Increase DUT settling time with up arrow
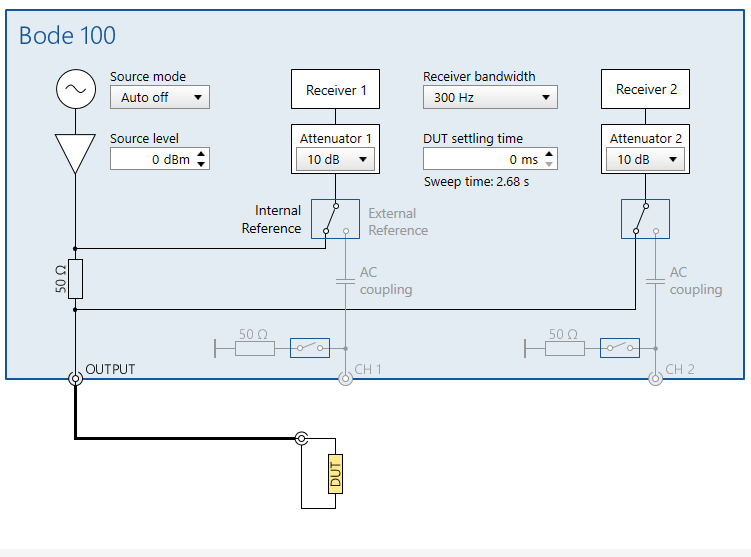This screenshot has height=557, width=751. coord(549,154)
